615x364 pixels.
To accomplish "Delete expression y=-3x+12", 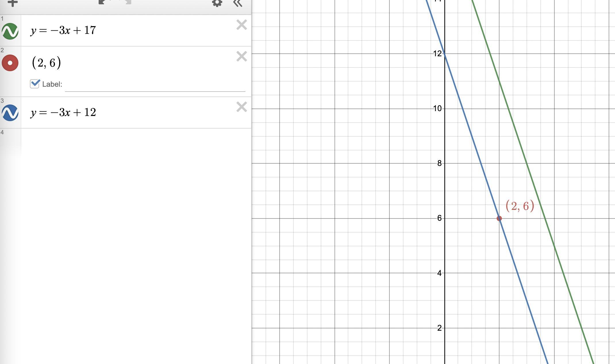I will click(x=241, y=107).
